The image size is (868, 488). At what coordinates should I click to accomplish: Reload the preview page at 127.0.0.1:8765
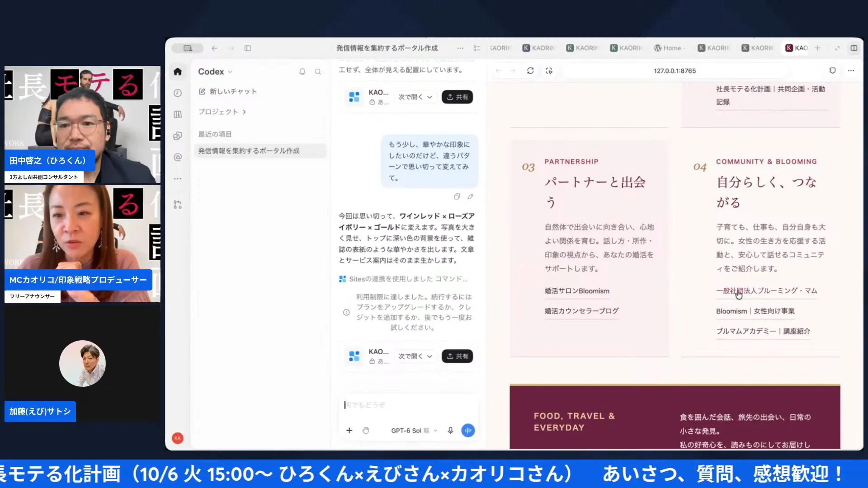[530, 70]
